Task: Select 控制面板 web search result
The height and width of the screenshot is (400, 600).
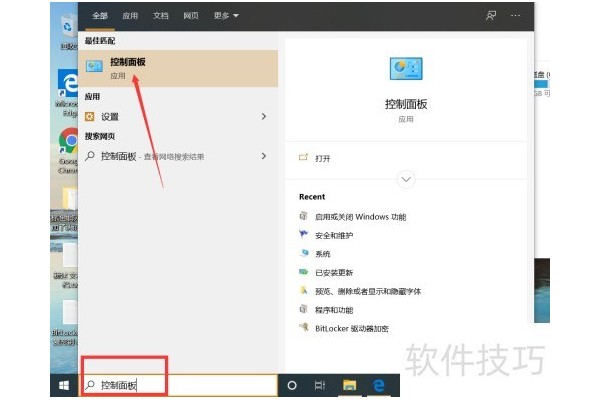Action: click(x=178, y=156)
